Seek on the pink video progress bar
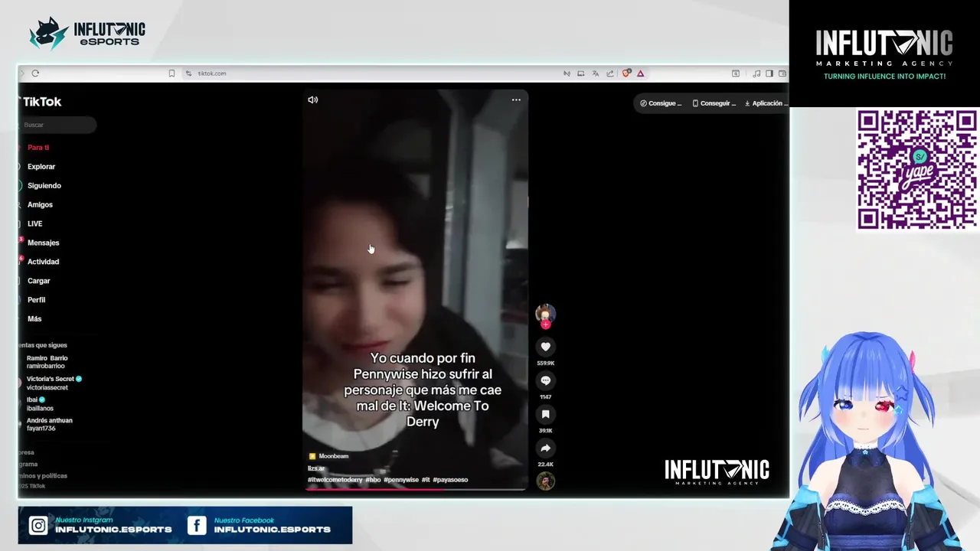 (x=415, y=488)
